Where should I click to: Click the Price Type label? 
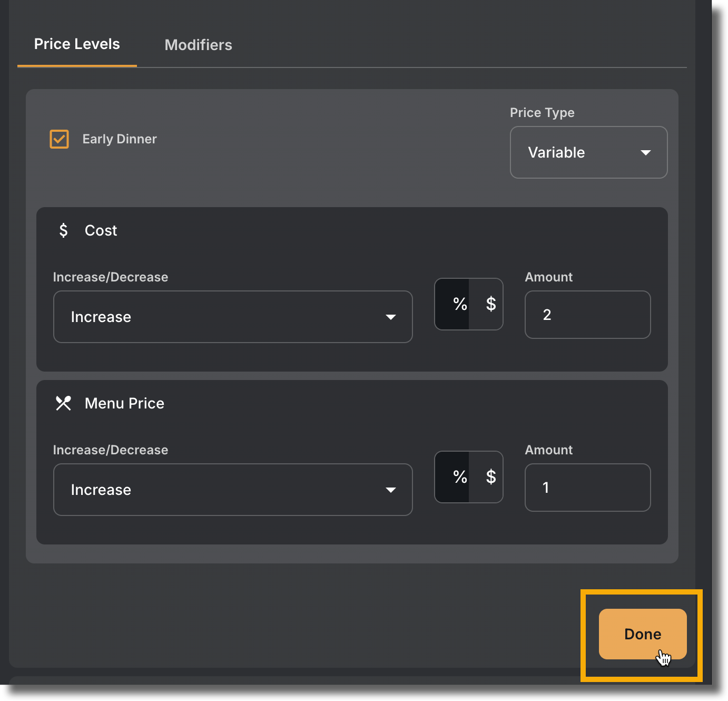point(542,113)
